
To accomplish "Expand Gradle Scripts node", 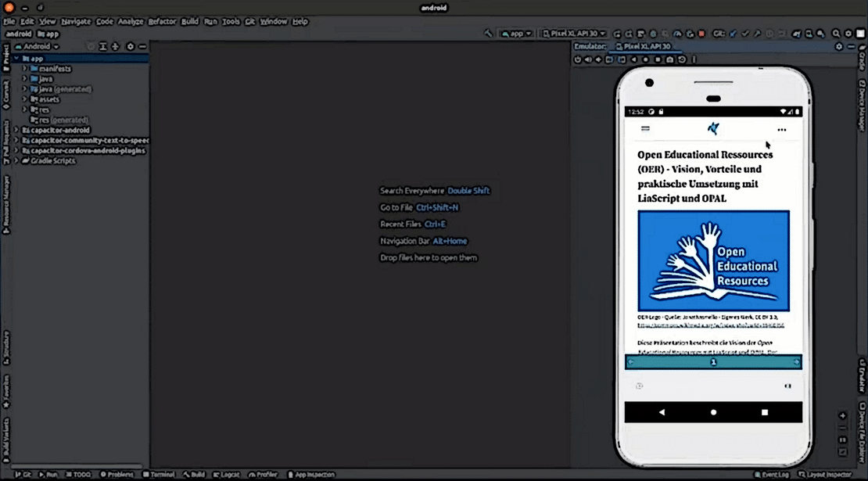I will (16, 160).
